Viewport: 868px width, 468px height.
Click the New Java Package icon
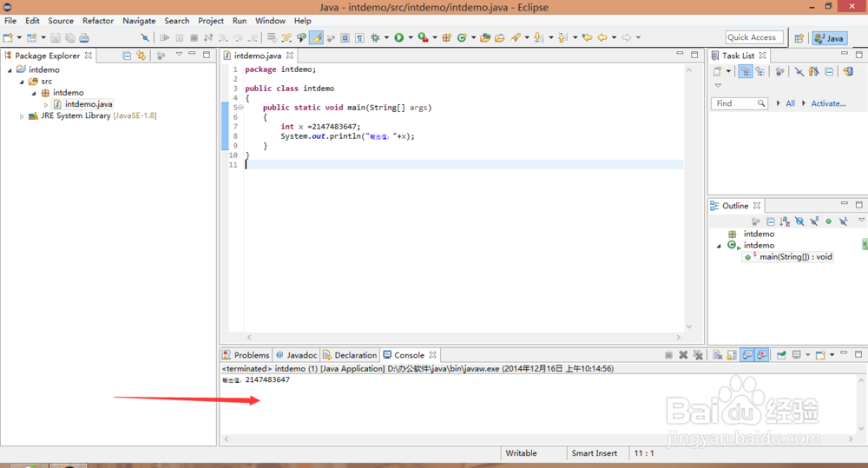447,37
